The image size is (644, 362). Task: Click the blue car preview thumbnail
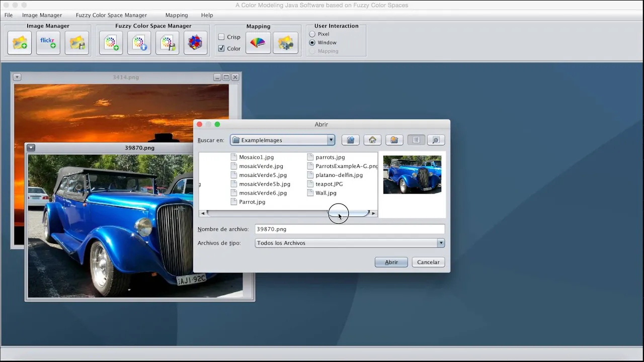tap(412, 175)
